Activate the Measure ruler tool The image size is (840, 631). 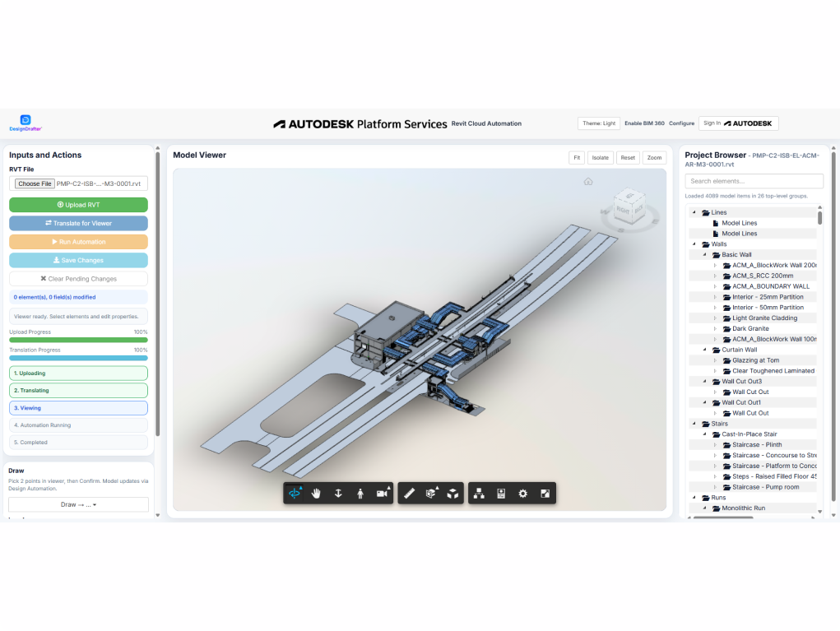410,494
